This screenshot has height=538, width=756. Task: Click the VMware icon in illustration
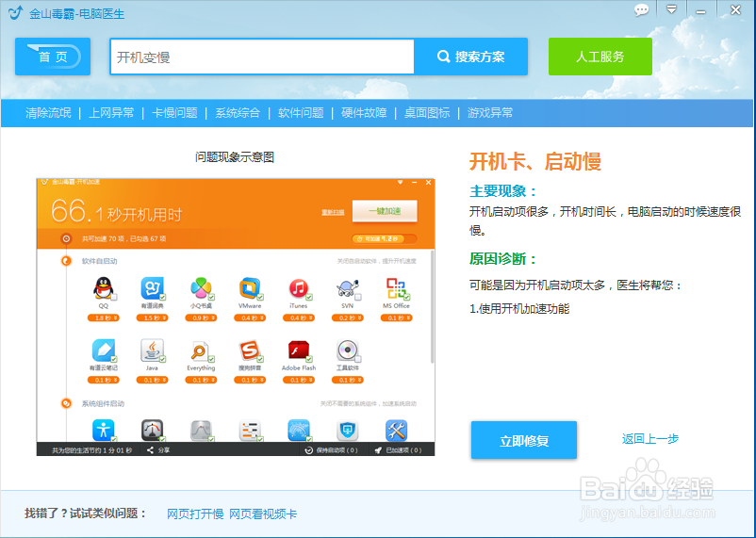tap(250, 288)
